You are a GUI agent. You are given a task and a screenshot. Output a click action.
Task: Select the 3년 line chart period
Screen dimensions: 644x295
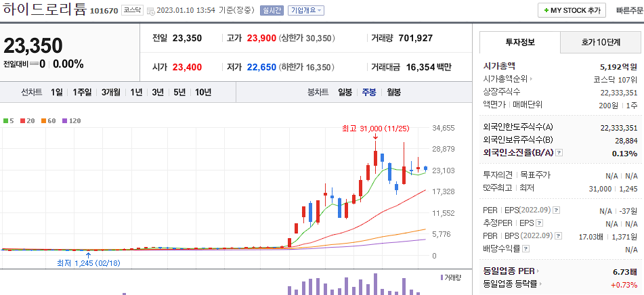158,92
